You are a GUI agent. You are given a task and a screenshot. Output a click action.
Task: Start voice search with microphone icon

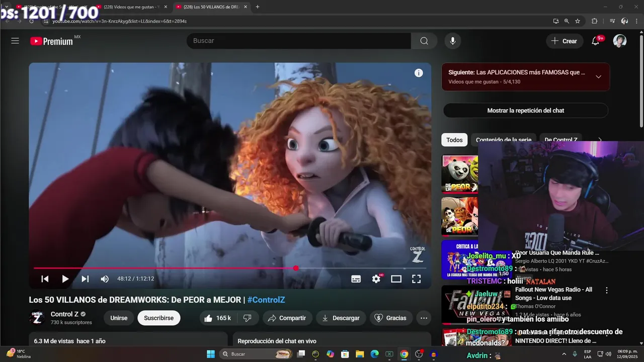coord(453,41)
